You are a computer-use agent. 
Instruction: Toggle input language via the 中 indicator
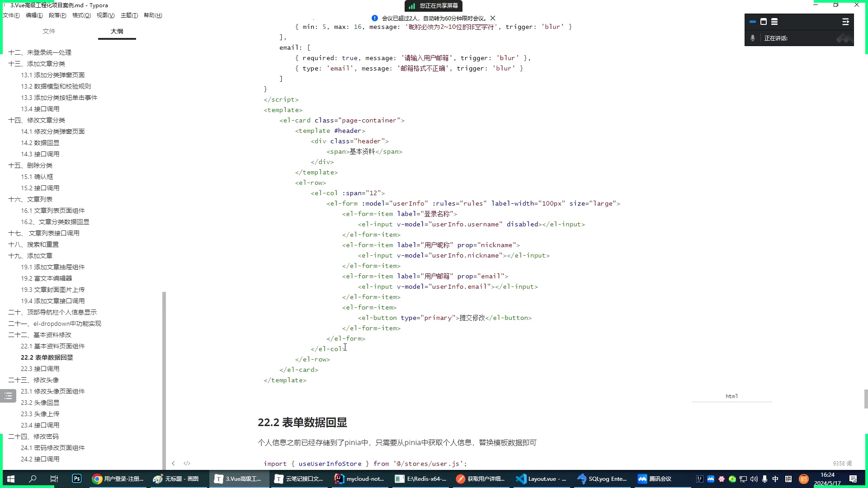coord(775,479)
